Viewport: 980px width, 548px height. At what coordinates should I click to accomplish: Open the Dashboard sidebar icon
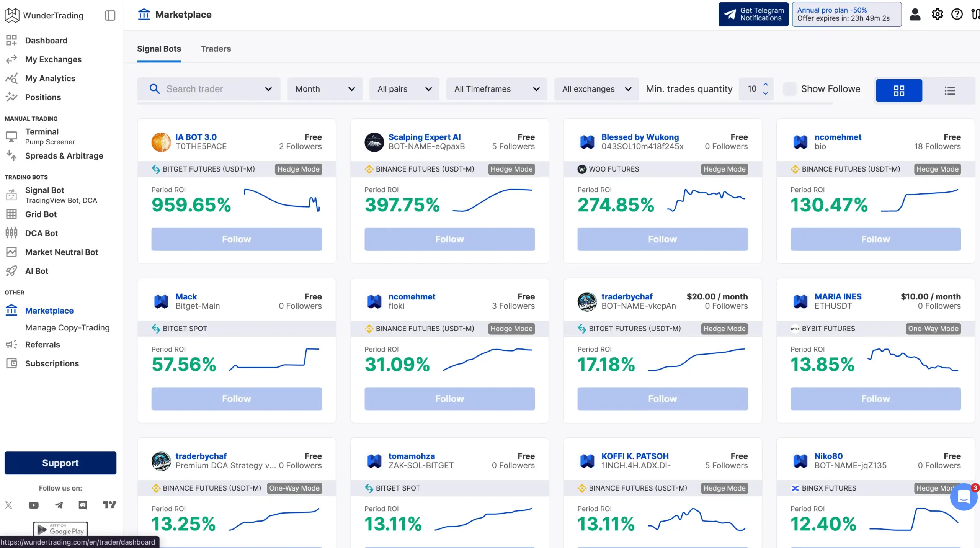[11, 40]
